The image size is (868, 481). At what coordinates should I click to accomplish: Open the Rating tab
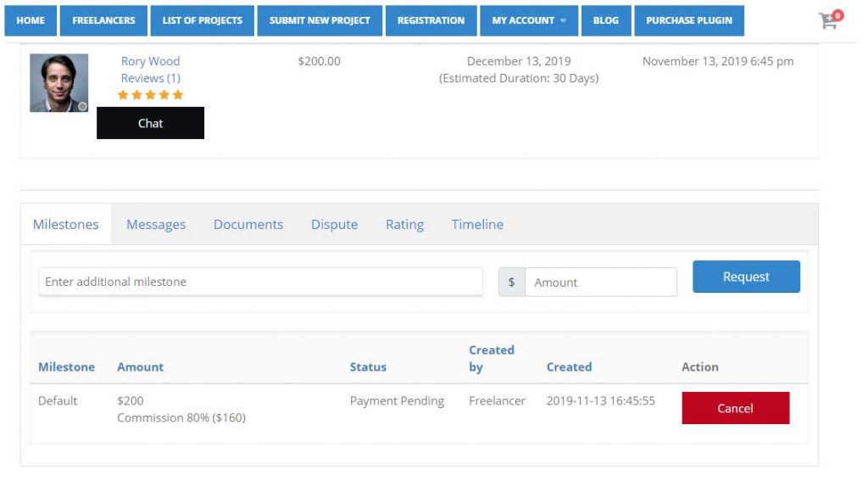pyautogui.click(x=404, y=225)
